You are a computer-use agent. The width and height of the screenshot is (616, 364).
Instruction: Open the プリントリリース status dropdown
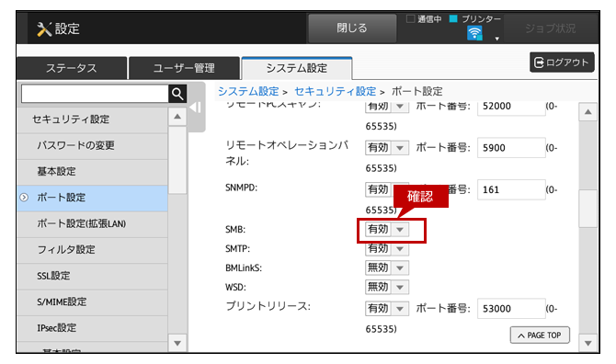pyautogui.click(x=387, y=309)
